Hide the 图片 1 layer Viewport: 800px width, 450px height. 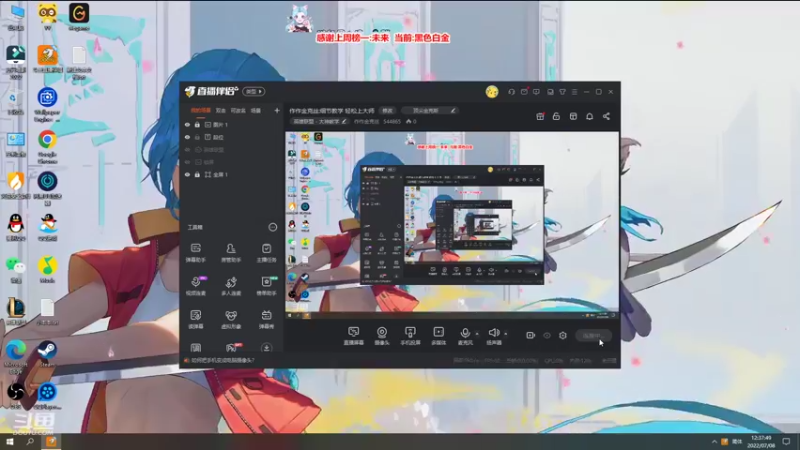click(187, 124)
